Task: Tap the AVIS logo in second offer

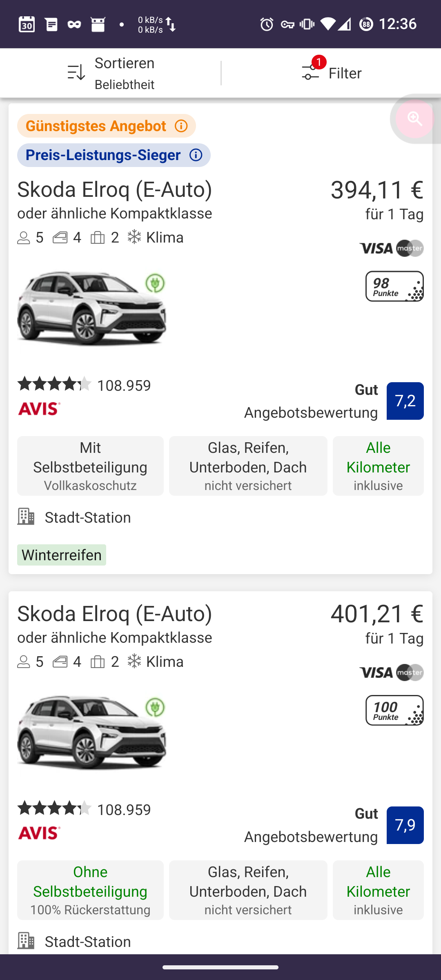Action: tap(39, 833)
